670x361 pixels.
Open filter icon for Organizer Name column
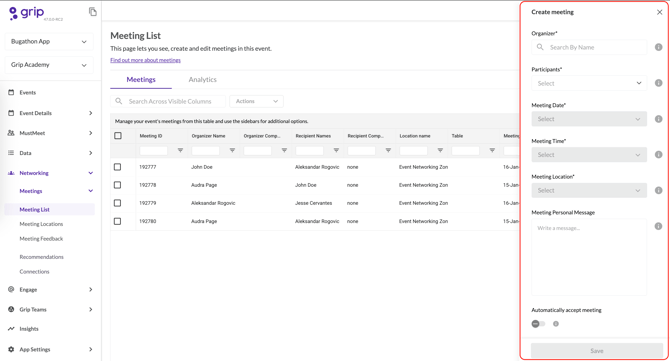point(232,150)
